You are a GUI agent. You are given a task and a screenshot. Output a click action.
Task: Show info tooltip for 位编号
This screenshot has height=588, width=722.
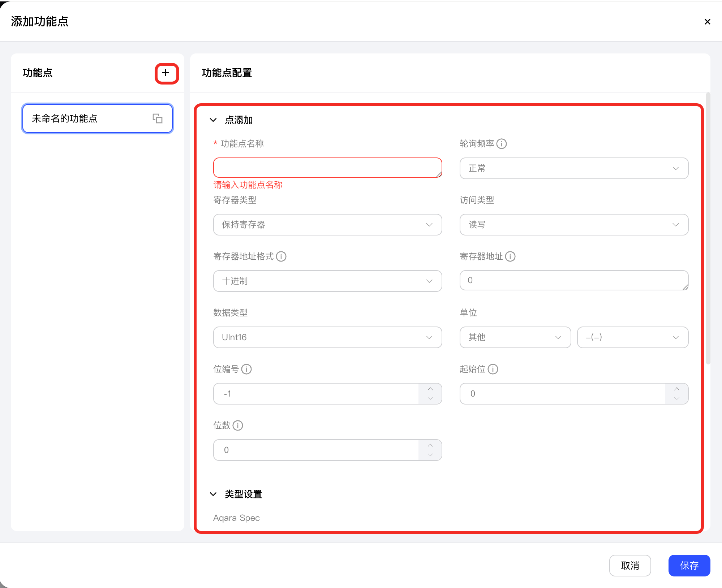[246, 369]
